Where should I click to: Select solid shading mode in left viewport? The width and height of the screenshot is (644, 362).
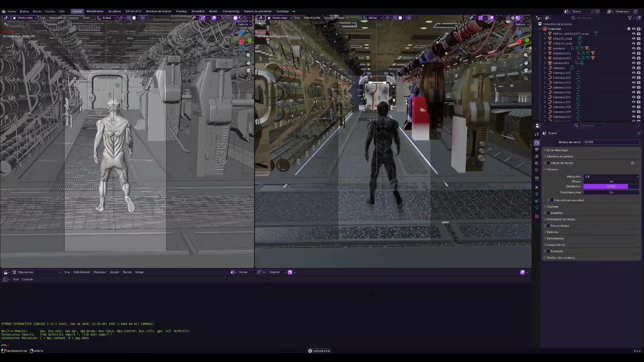click(x=235, y=18)
